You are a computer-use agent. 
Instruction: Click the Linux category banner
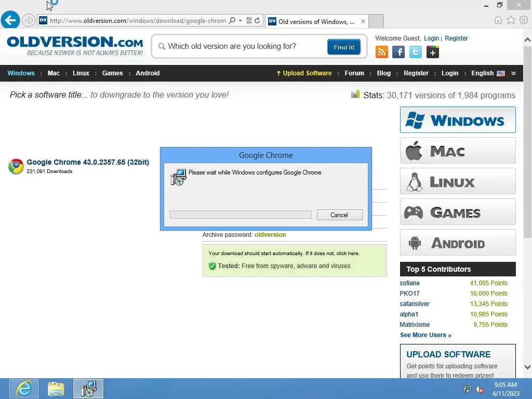tap(458, 181)
